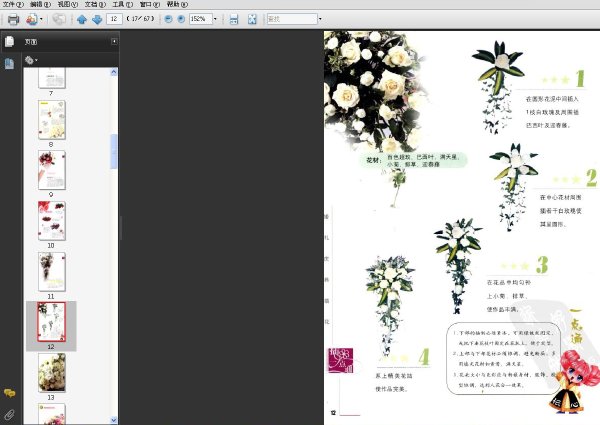600x425 pixels.
Task: Open the 文件 (File) menu
Action: point(13,4)
